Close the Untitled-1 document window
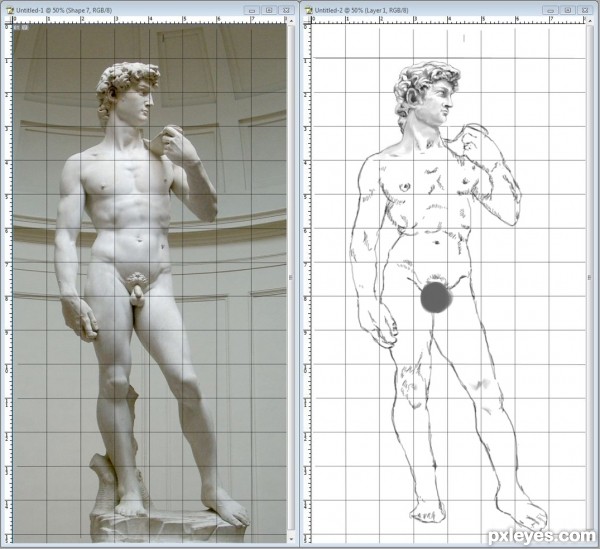This screenshot has width=600, height=549. [286, 10]
